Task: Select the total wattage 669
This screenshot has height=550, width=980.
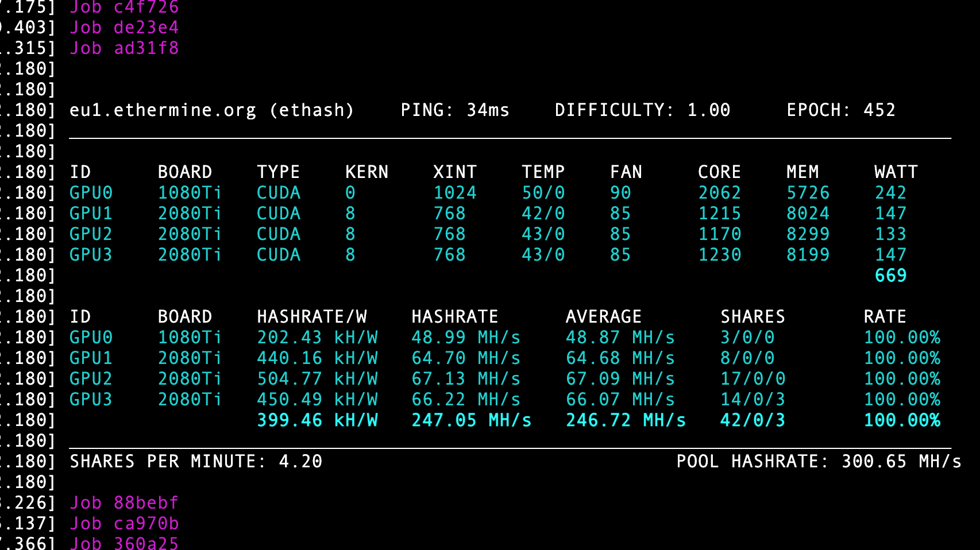Action: pos(890,276)
